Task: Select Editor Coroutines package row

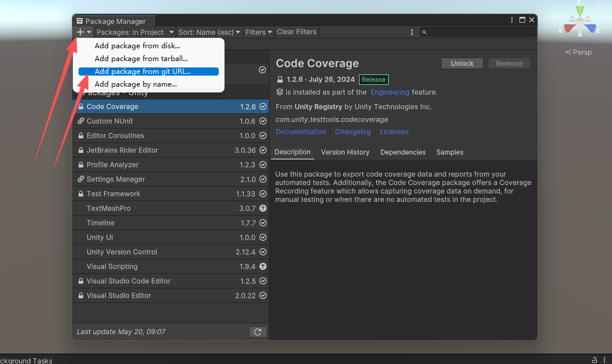Action: 170,135
